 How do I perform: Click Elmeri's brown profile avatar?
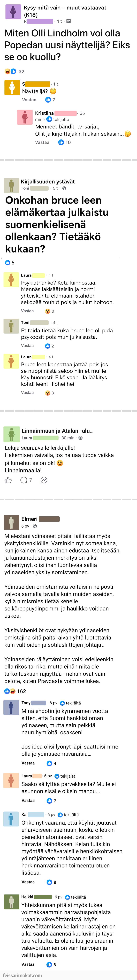tap(11, 522)
